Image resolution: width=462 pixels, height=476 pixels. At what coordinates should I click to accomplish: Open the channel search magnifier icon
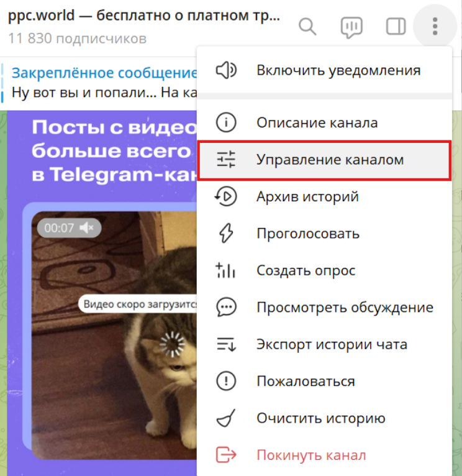point(307,27)
